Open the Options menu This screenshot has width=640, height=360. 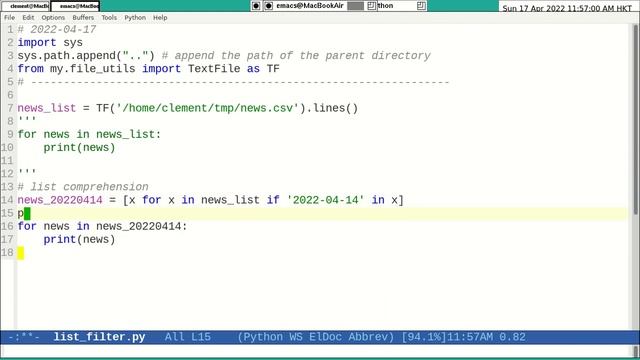53,18
